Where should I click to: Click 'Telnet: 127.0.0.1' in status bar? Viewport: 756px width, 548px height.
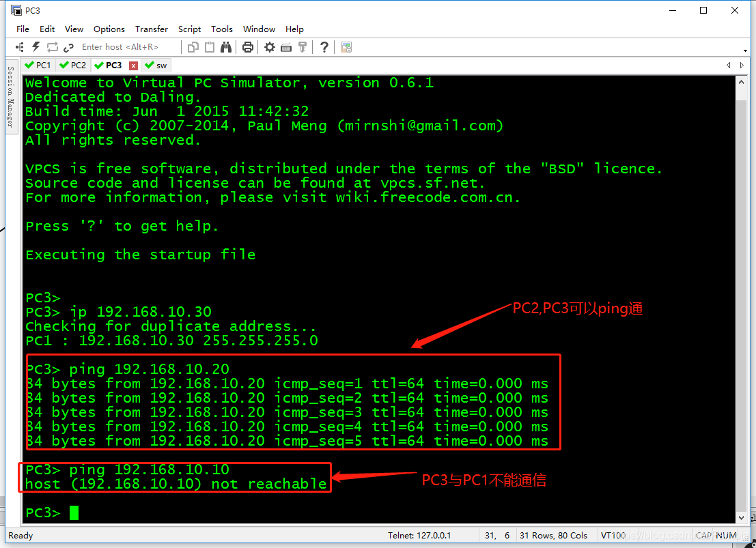click(x=419, y=536)
